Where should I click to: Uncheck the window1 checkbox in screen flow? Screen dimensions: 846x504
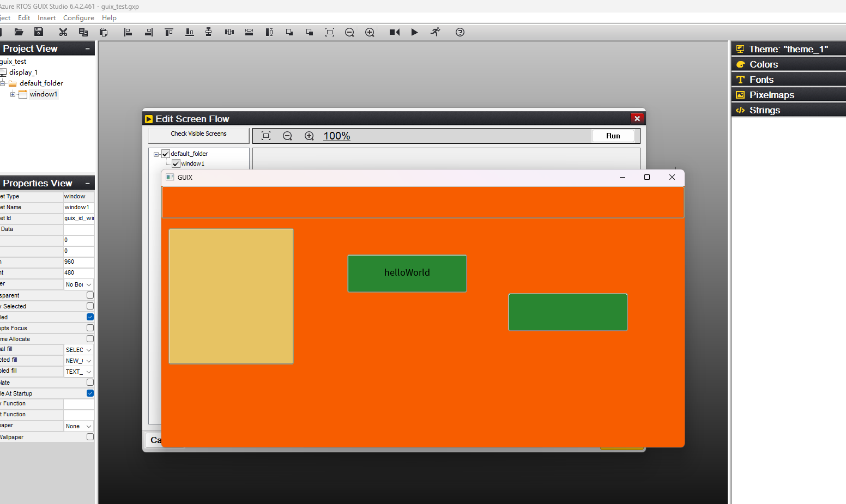[x=176, y=163]
